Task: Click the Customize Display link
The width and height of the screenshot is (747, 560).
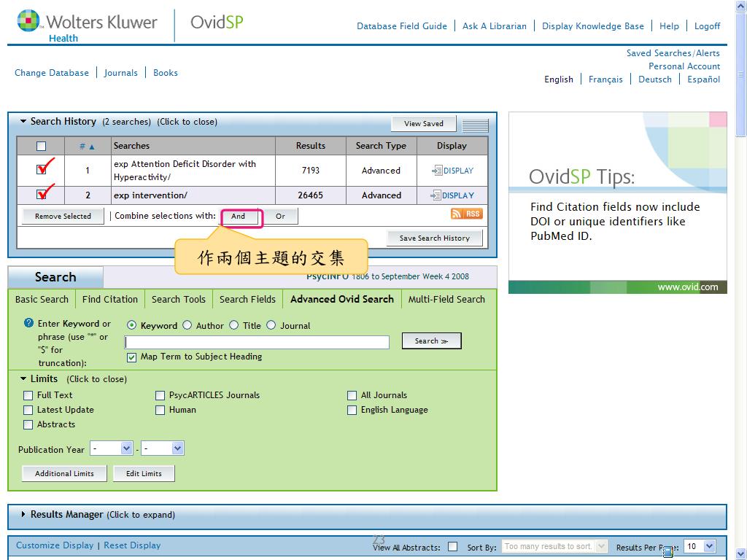Action: 55,545
